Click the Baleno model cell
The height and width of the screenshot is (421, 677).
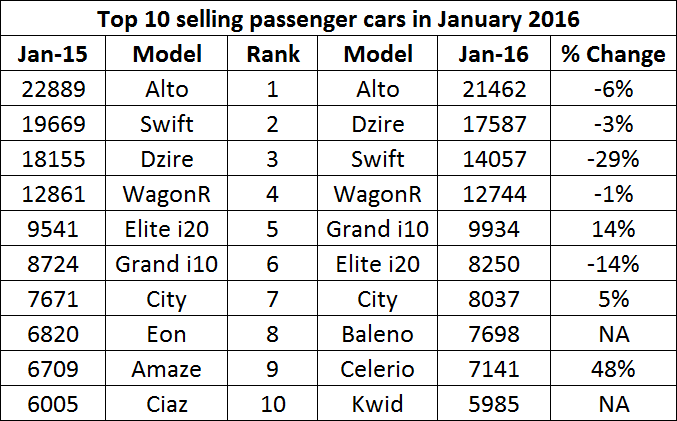click(x=378, y=334)
